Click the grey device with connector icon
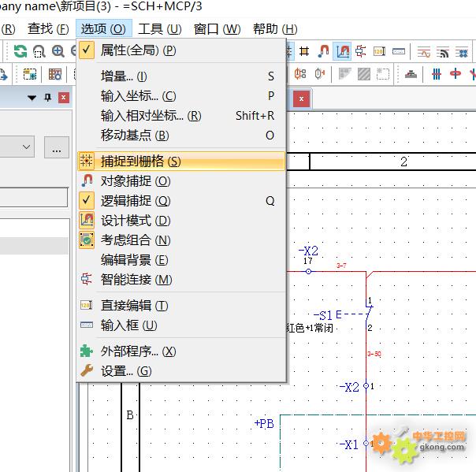The height and width of the screenshot is (472, 476). coord(319,74)
